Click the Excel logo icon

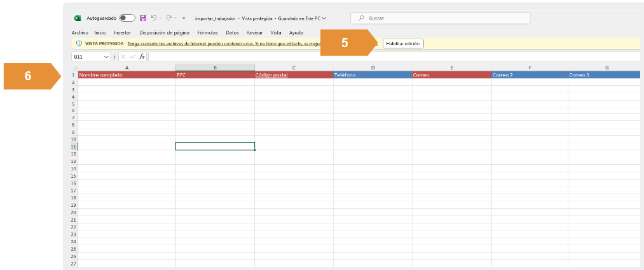78,18
